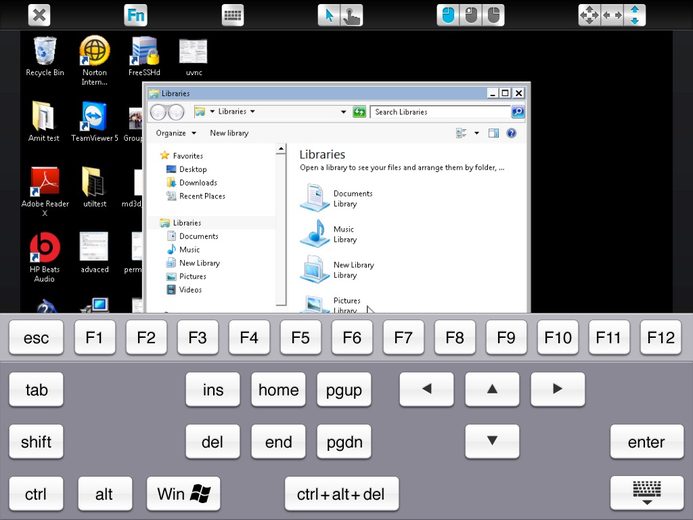Open the Recycle Bin desktop icon
This screenshot has width=693, height=520.
[x=45, y=57]
